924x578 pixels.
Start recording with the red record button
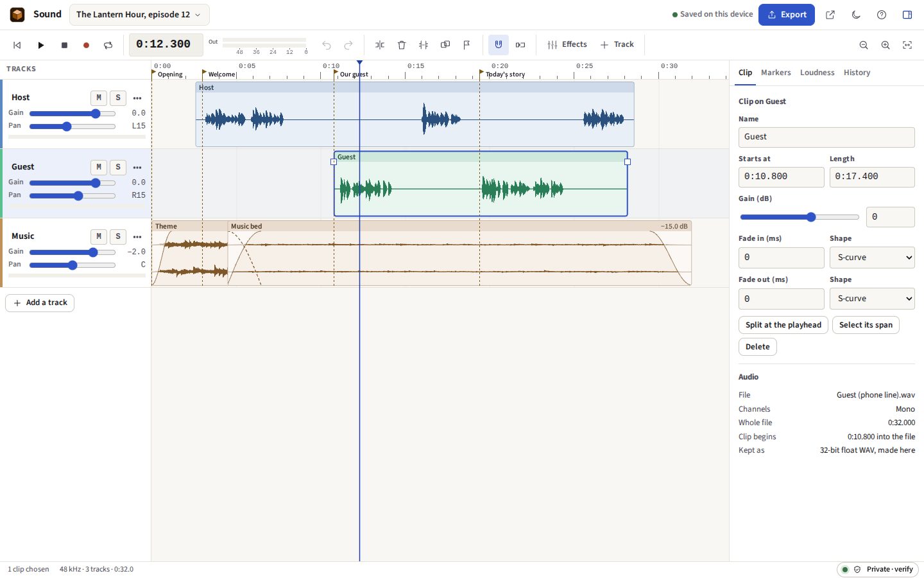pyautogui.click(x=86, y=45)
